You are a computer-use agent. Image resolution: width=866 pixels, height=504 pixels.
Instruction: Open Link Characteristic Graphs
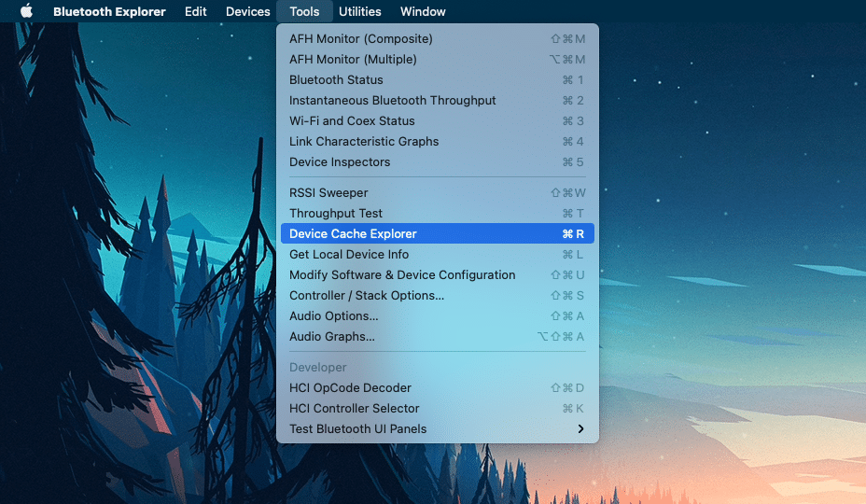(438, 141)
